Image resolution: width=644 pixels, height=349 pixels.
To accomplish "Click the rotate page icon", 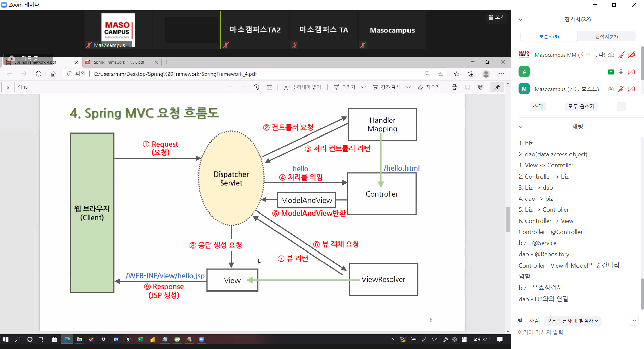I will pyautogui.click(x=256, y=87).
